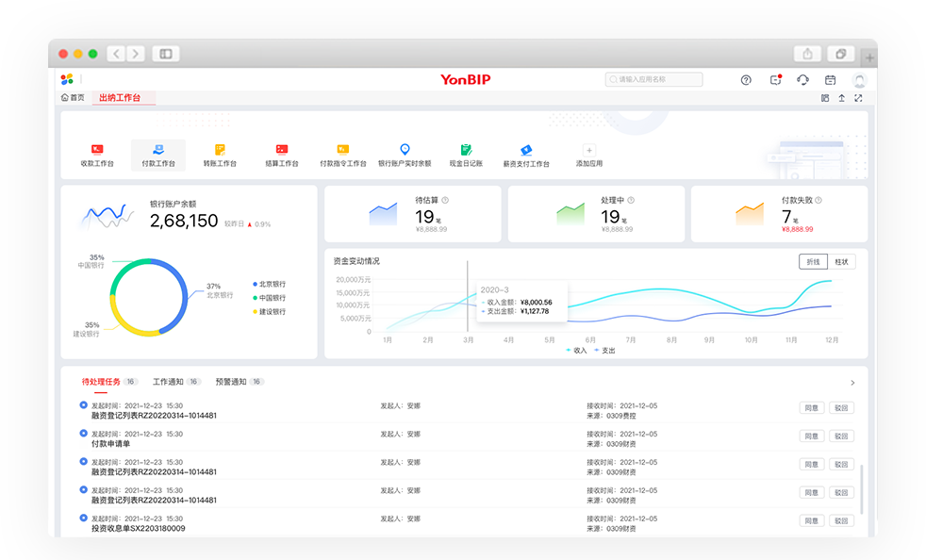This screenshot has width=926, height=560.
Task: Launch the 结算工作台 app icon
Action: pyautogui.click(x=281, y=150)
